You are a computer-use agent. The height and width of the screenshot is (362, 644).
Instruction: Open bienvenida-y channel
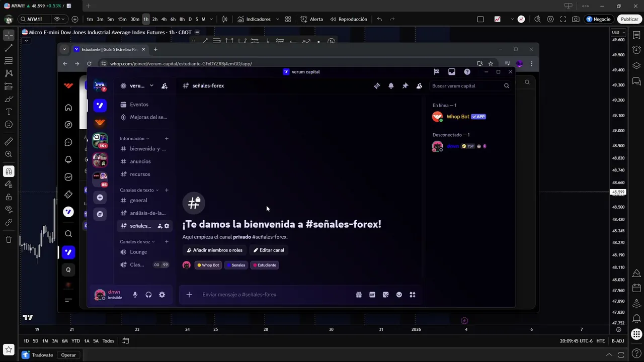(x=144, y=149)
